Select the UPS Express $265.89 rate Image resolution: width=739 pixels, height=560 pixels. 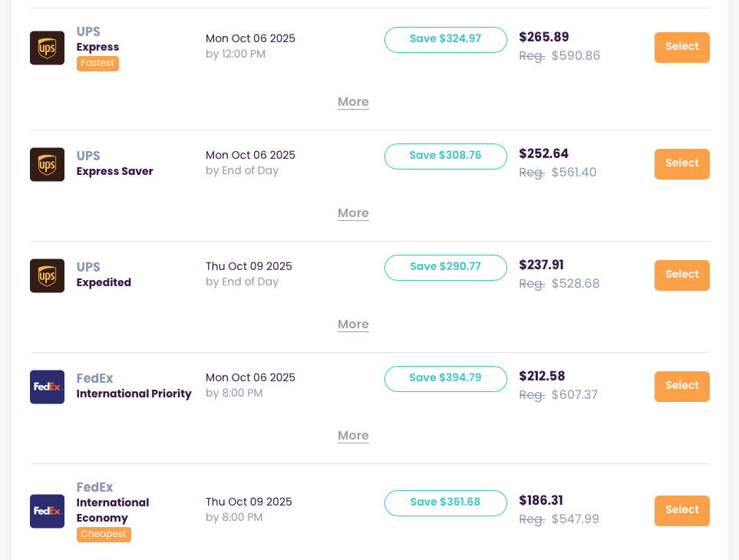[x=681, y=48]
